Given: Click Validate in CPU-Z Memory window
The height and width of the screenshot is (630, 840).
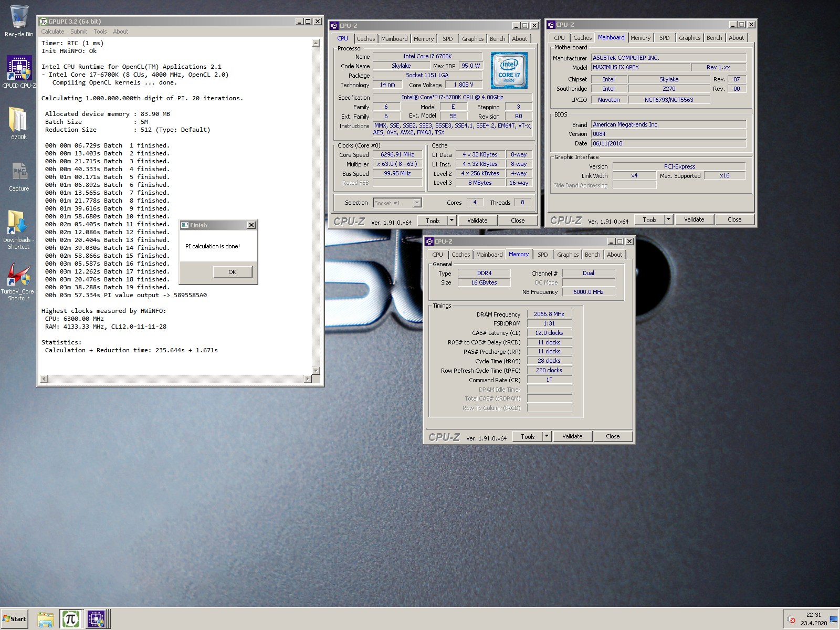Looking at the screenshot, I should pos(572,436).
